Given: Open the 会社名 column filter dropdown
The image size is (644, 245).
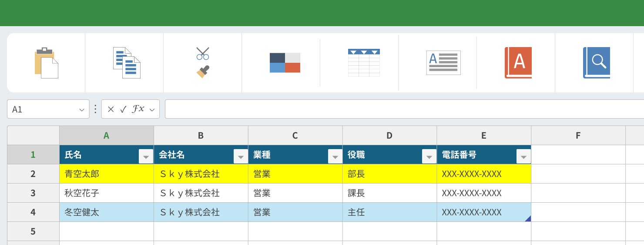Looking at the screenshot, I should click(240, 156).
